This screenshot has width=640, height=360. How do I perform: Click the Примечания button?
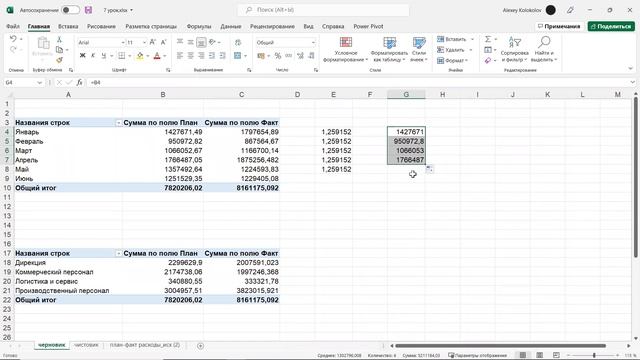559,26
